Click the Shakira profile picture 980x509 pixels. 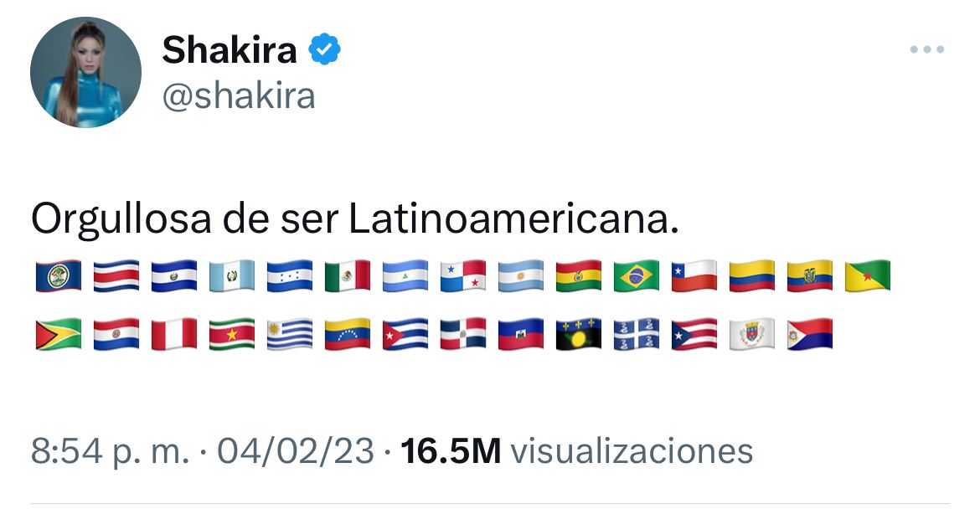click(85, 73)
